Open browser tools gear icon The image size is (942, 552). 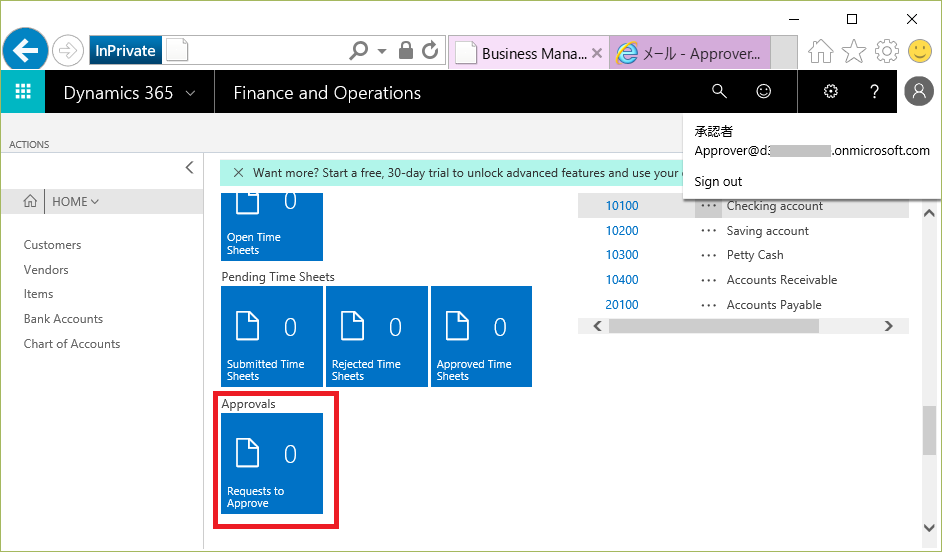887,52
